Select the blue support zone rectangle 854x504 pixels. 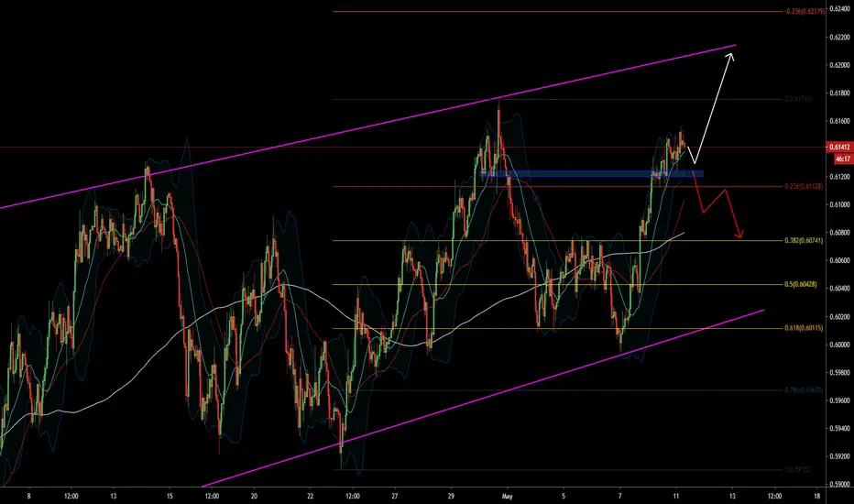(x=592, y=174)
